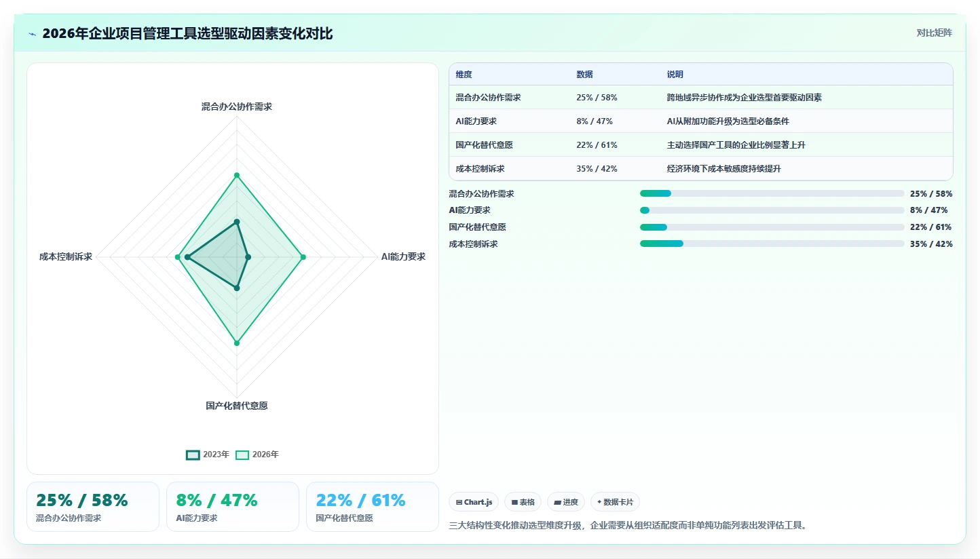Image resolution: width=980 pixels, height=559 pixels.
Task: Click 2023年 radar point on 国产化替代意愿 axis
Action: coord(237,288)
